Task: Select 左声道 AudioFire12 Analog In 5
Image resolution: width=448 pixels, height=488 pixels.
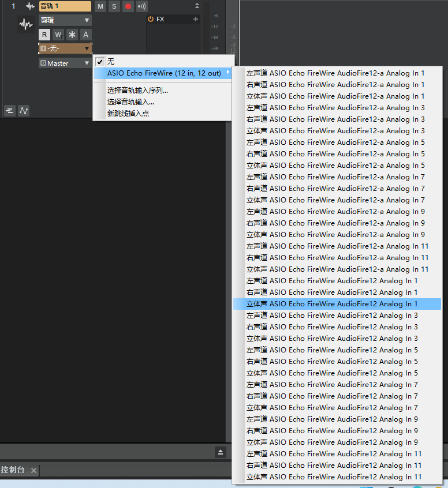Action: pyautogui.click(x=337, y=350)
